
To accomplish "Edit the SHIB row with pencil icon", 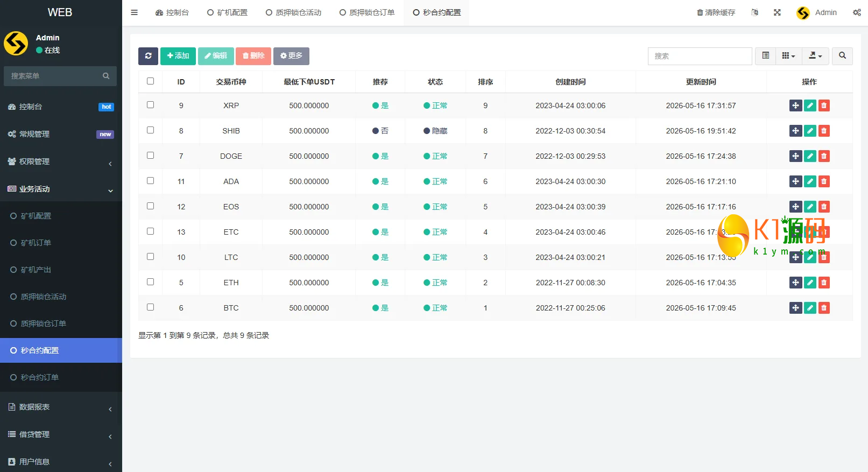I will click(x=810, y=131).
